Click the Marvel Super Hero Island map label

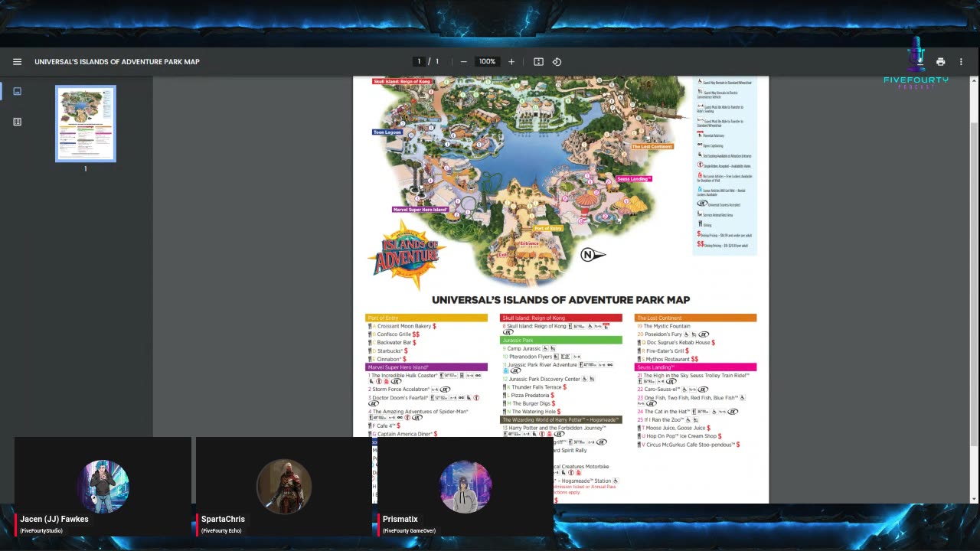pyautogui.click(x=421, y=210)
